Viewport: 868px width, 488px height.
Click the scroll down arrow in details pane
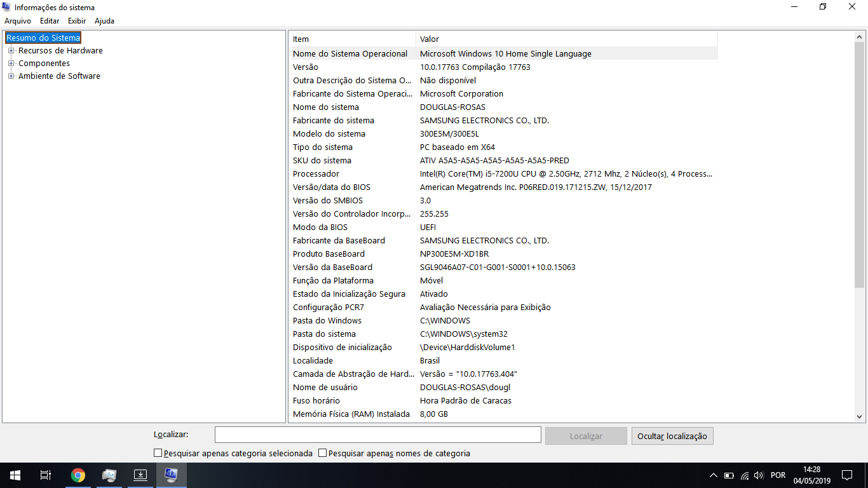pos(860,417)
